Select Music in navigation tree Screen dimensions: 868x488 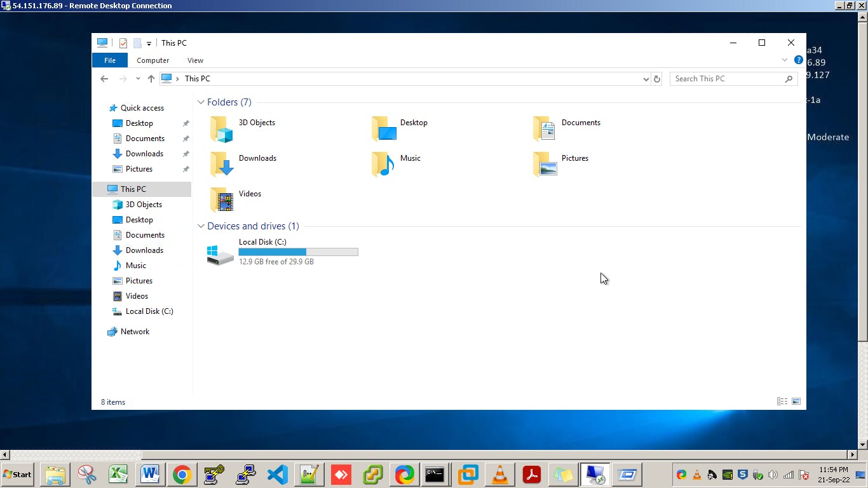pos(135,266)
